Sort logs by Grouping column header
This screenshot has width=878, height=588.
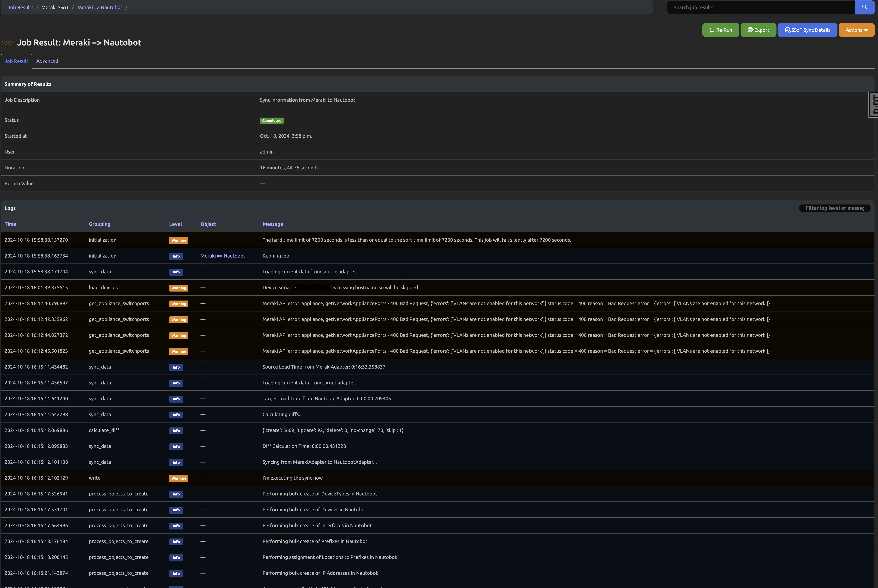[x=99, y=224]
